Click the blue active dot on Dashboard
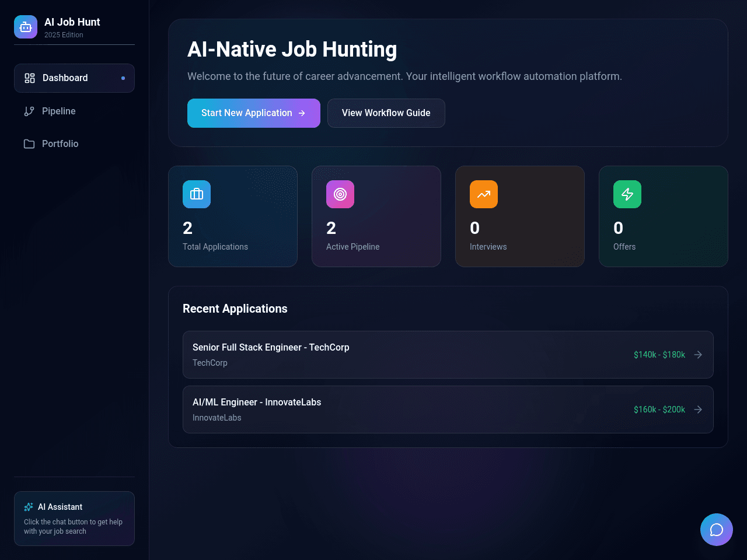 pyautogui.click(x=123, y=78)
